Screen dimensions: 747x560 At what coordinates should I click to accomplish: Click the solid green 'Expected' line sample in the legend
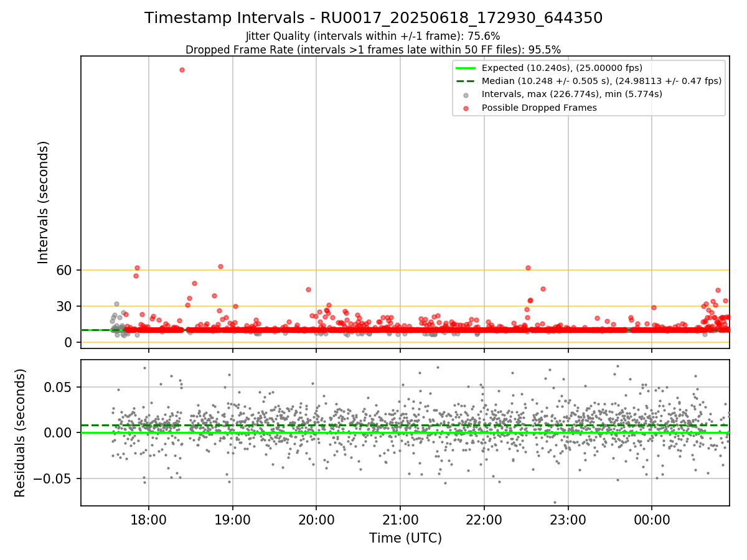click(x=466, y=68)
